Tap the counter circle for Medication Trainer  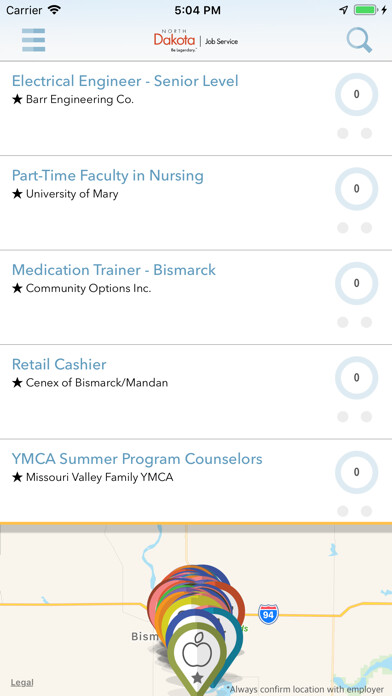click(356, 283)
